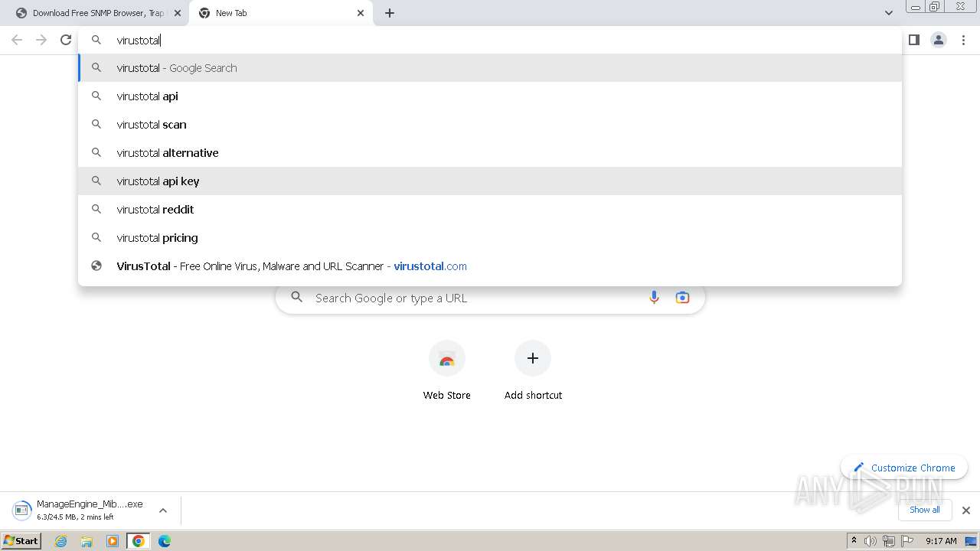Start voice search with microphone icon

pyautogui.click(x=654, y=298)
